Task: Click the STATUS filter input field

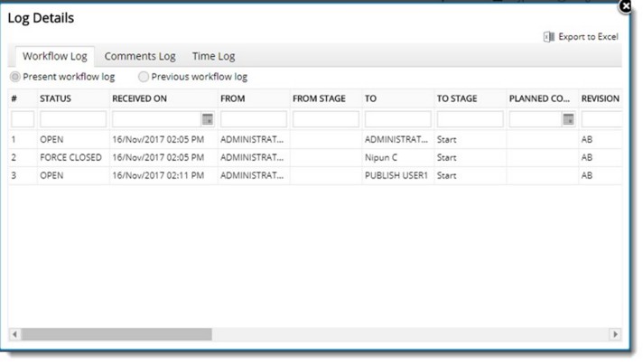Action: pyautogui.click(x=72, y=119)
